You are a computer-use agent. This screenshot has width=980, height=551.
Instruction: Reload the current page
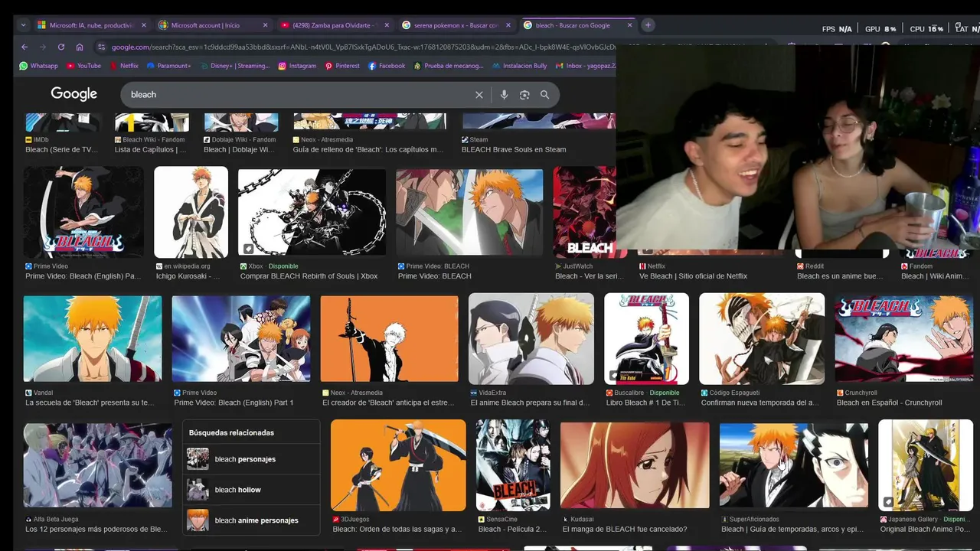[61, 47]
